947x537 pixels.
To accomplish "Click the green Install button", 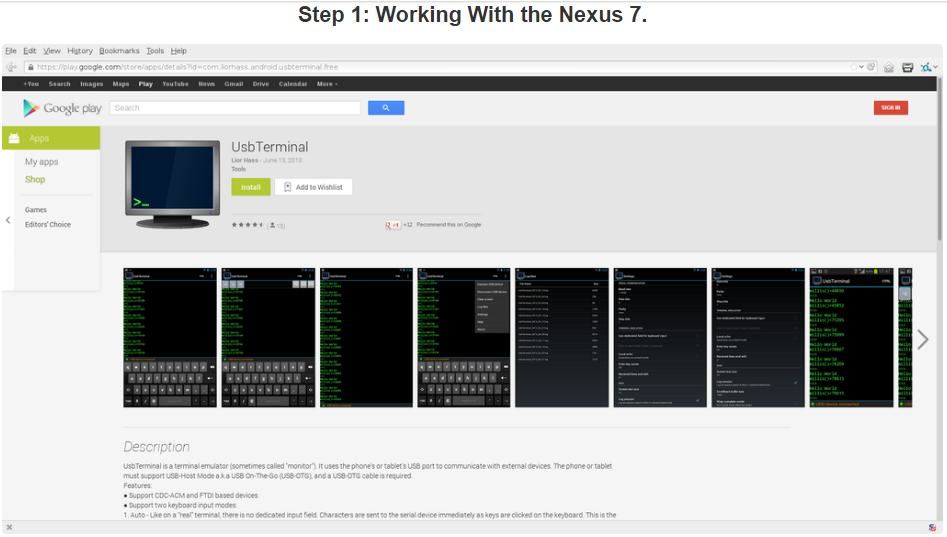I will coord(251,187).
